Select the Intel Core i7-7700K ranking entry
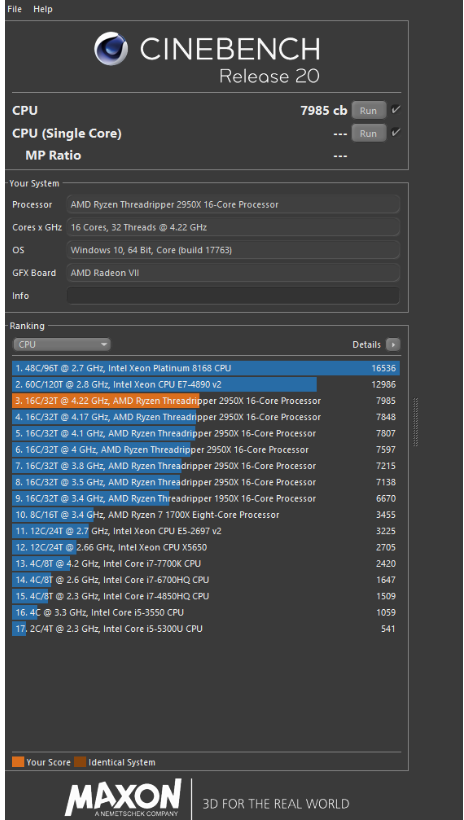Screen dimensions: 464x820 pyautogui.click(x=206, y=563)
